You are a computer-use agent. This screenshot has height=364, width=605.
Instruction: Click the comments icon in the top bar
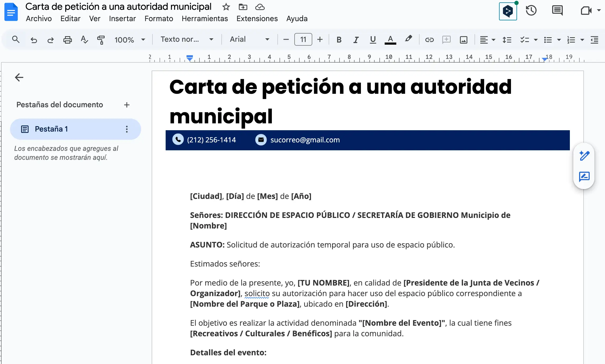[557, 11]
